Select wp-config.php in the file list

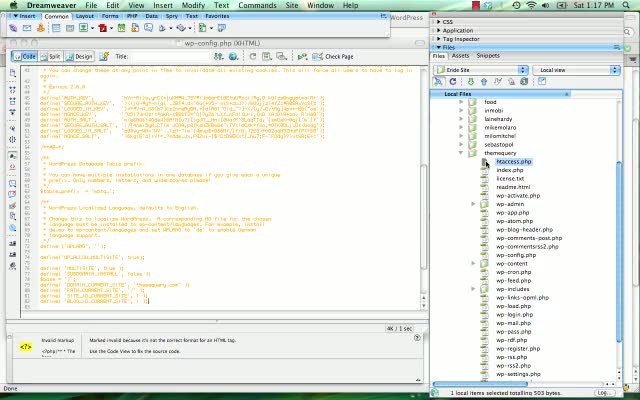(516, 255)
